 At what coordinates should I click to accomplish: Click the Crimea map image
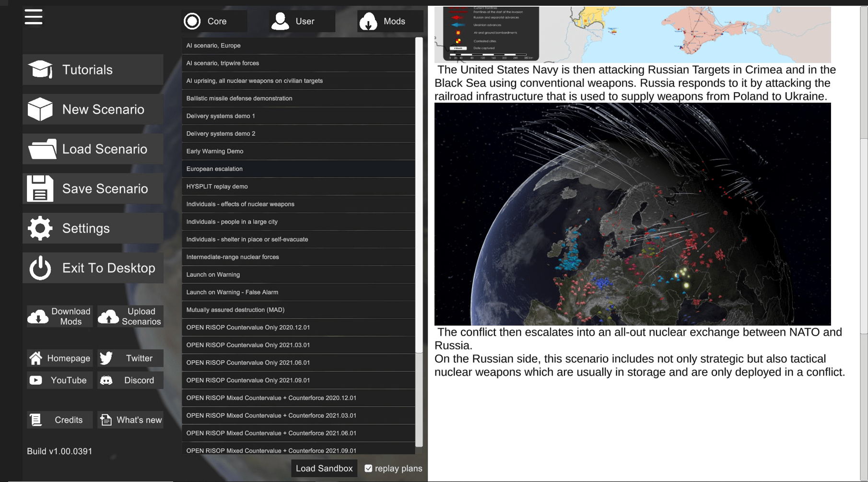click(633, 35)
